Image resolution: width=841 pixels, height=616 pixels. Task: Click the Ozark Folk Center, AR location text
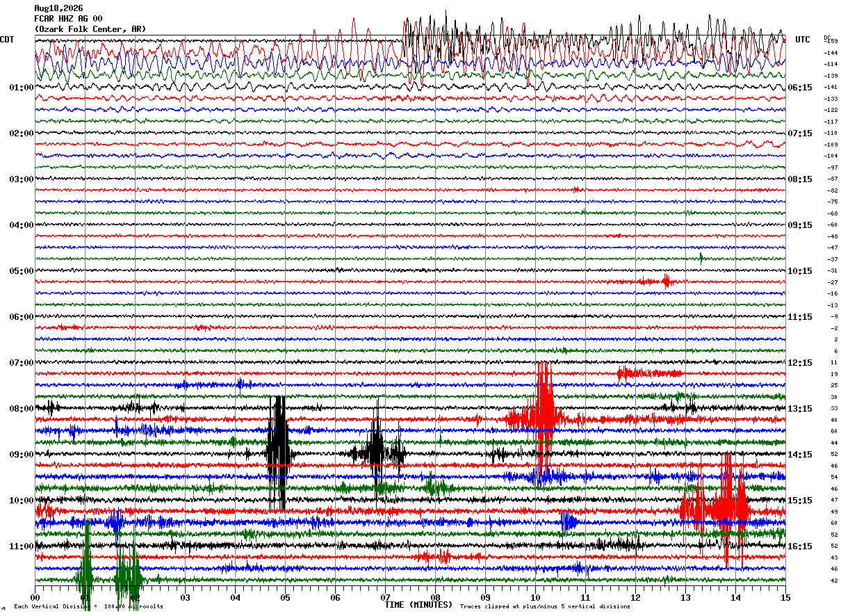90,29
